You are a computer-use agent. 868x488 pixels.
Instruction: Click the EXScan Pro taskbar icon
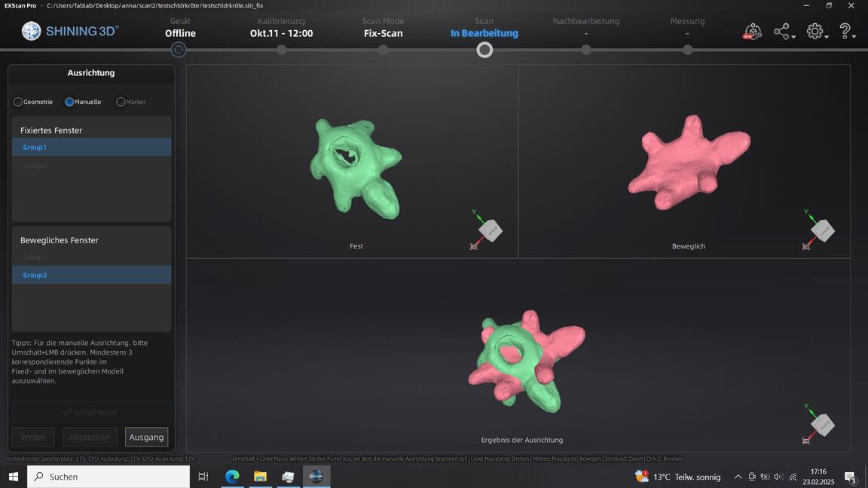tap(316, 477)
